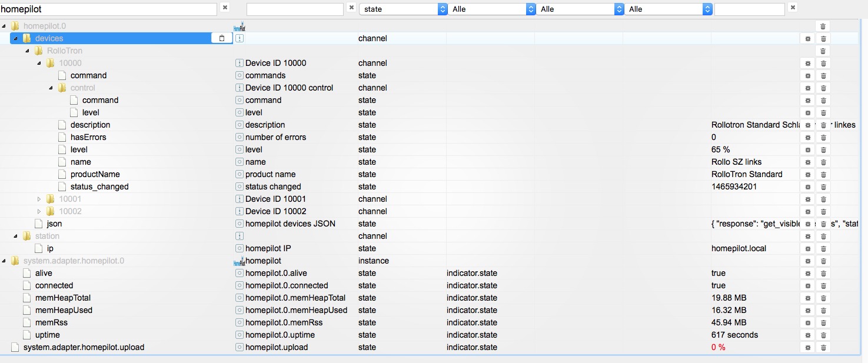868x363 pixels.
Task: Select the connected tree item
Action: pos(54,285)
